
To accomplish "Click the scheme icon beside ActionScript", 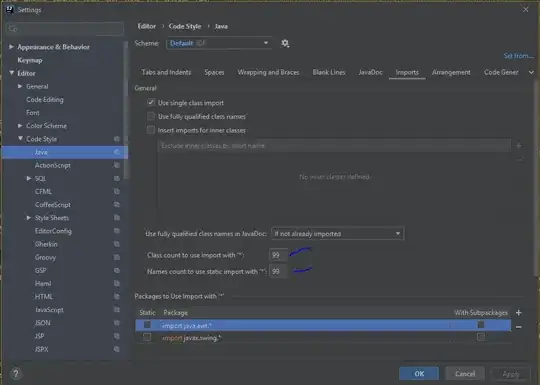I will [x=117, y=165].
